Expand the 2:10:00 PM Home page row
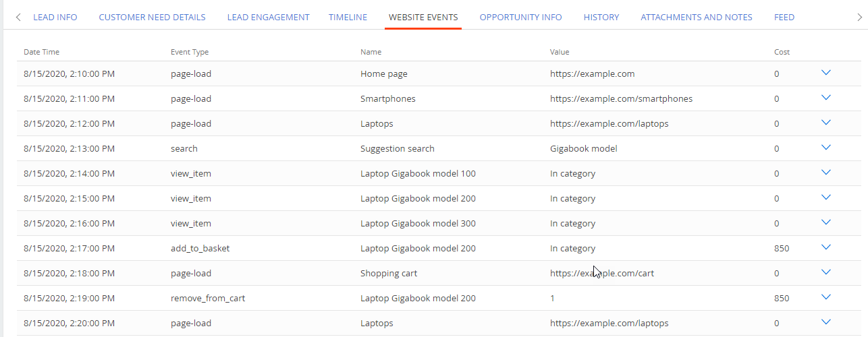 (825, 73)
